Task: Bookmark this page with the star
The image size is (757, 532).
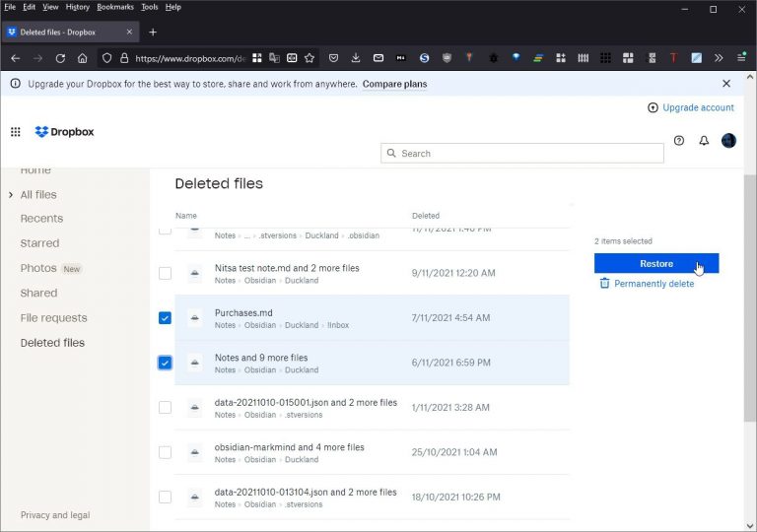Action: 310,58
